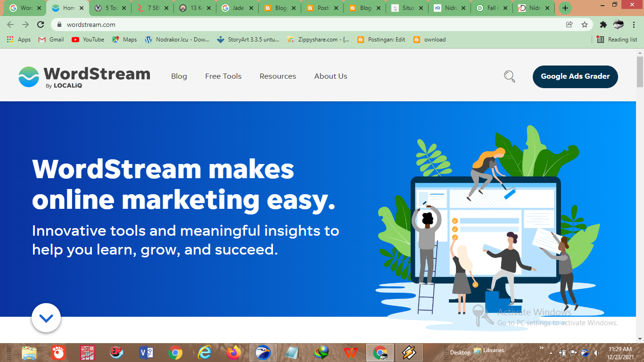Open the Gmail bookmark
The image size is (644, 362).
click(51, 40)
